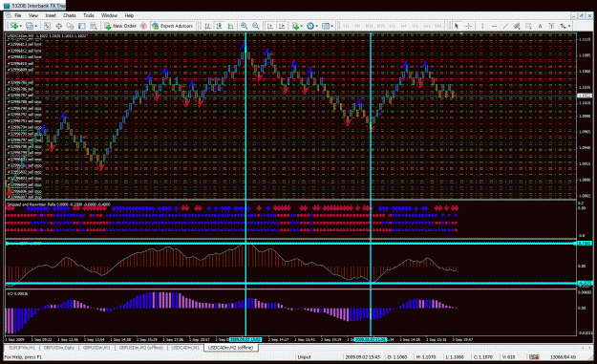597x364 pixels.
Task: Select the equidistant channel tool
Action: point(517,26)
